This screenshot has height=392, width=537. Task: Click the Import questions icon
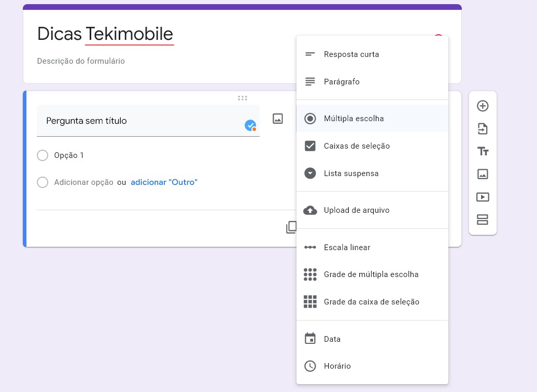click(x=483, y=129)
